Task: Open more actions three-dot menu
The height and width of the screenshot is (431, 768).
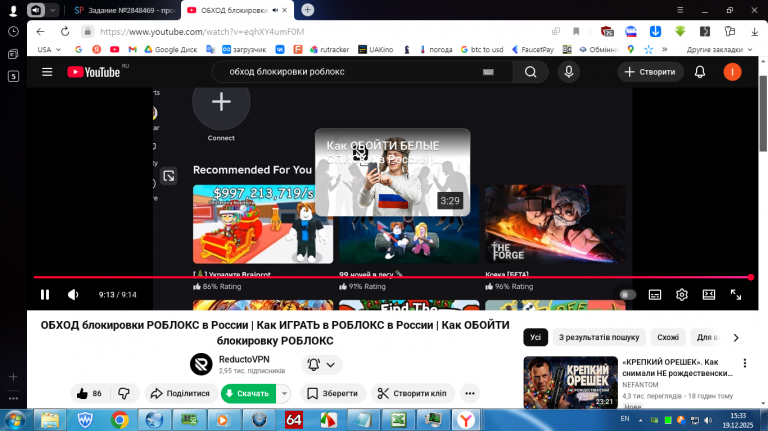Action: pyautogui.click(x=470, y=393)
